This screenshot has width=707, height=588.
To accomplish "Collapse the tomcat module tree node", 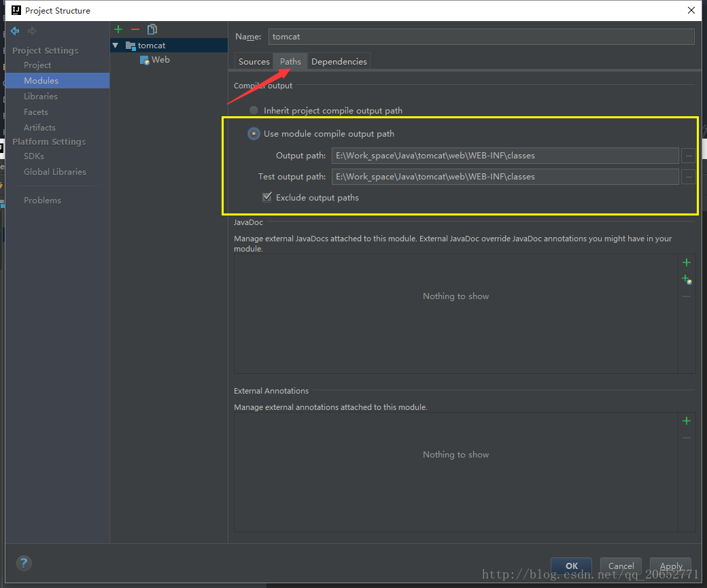I will (x=116, y=46).
